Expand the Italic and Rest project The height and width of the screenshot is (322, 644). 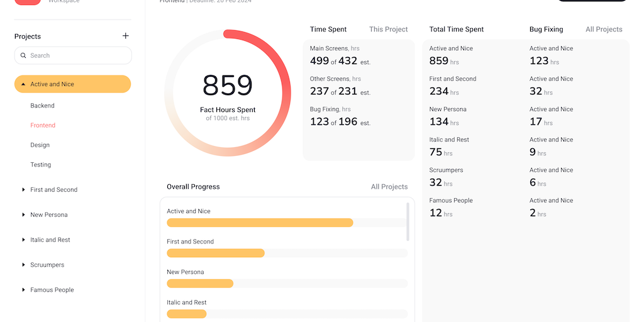pyautogui.click(x=23, y=240)
